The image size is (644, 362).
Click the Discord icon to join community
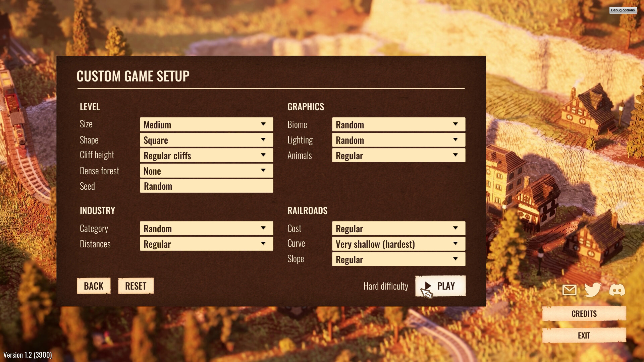pos(617,290)
